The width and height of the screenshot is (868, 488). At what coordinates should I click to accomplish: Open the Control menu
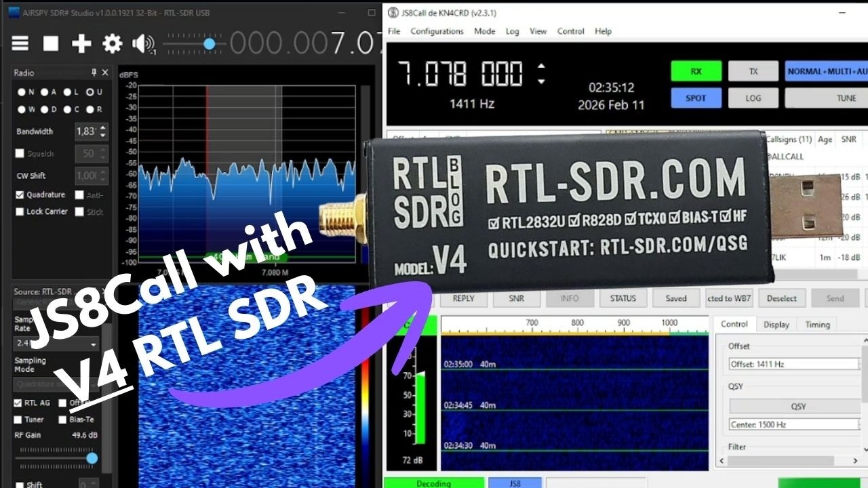[x=570, y=31]
